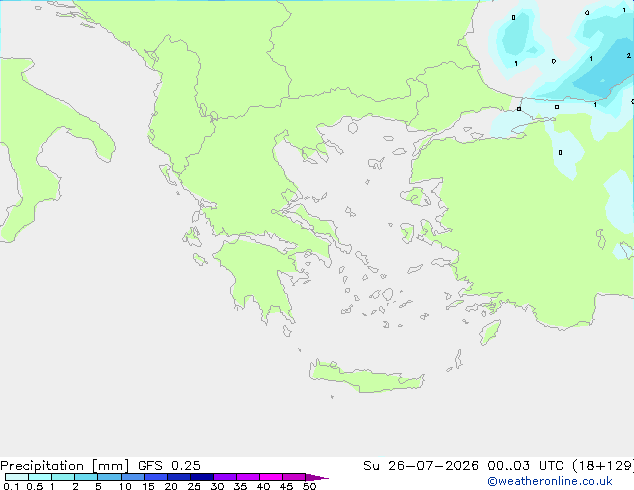Click the '30' legend scale label
The width and height of the screenshot is (634, 490).
[x=217, y=486]
